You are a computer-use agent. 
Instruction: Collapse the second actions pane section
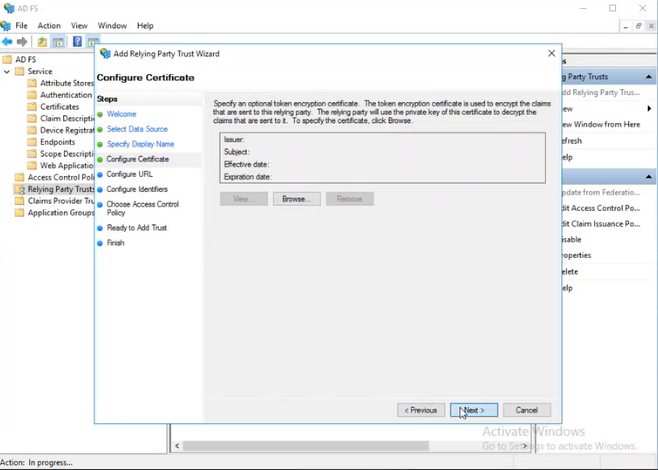(x=649, y=177)
